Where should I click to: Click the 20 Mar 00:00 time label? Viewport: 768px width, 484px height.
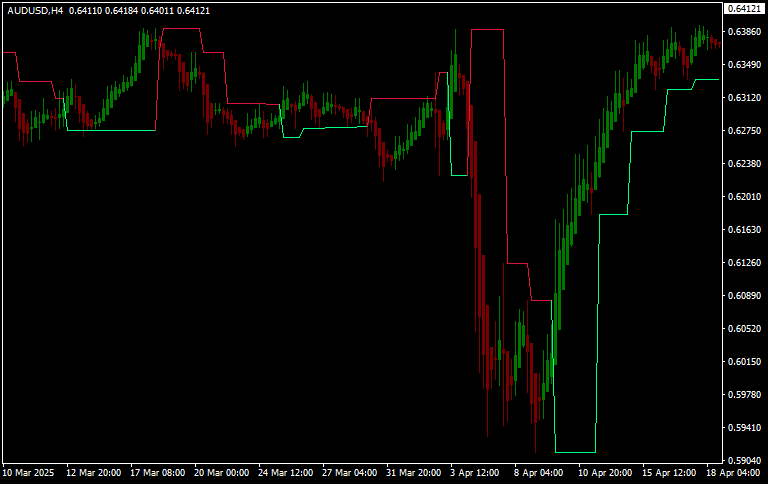[221, 473]
